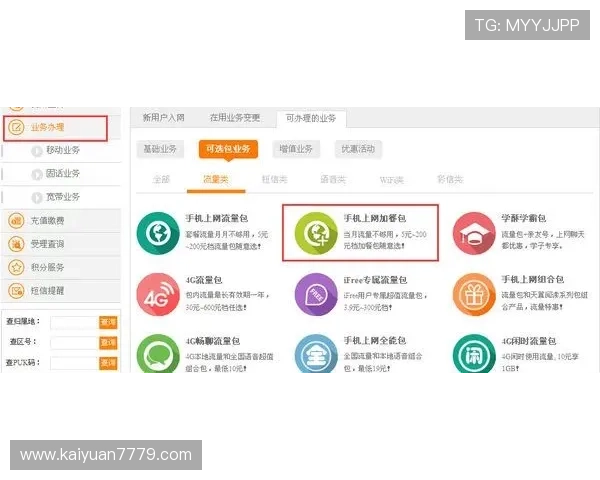Image resolution: width=600 pixels, height=480 pixels.
Task: Click the query button beside 查PUK码
Action: [108, 363]
